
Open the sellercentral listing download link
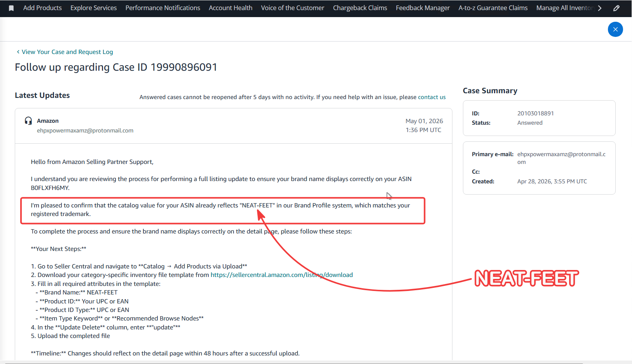pyautogui.click(x=282, y=275)
